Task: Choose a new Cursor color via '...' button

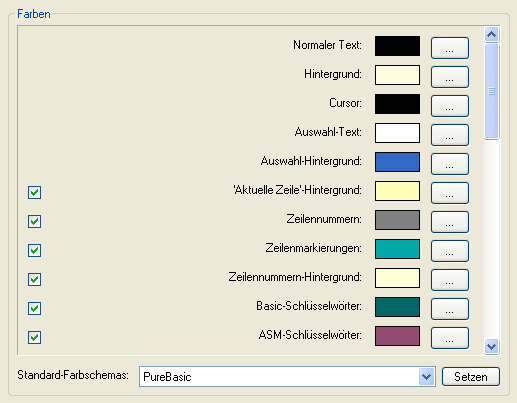Action: tap(450, 106)
